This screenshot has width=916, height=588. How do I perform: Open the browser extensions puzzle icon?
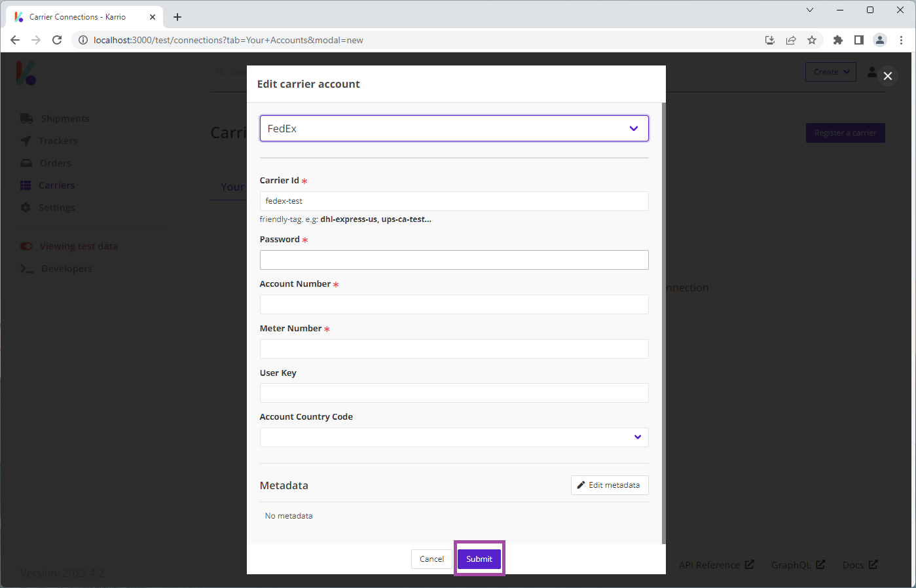[x=837, y=40]
